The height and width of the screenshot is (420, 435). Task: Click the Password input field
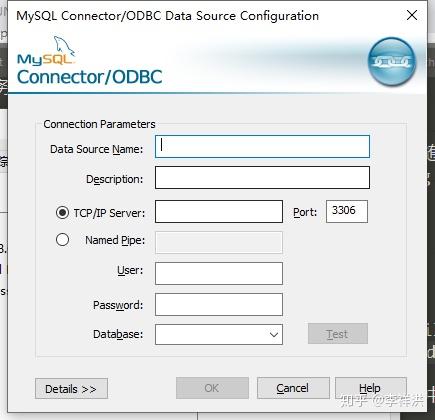(219, 305)
